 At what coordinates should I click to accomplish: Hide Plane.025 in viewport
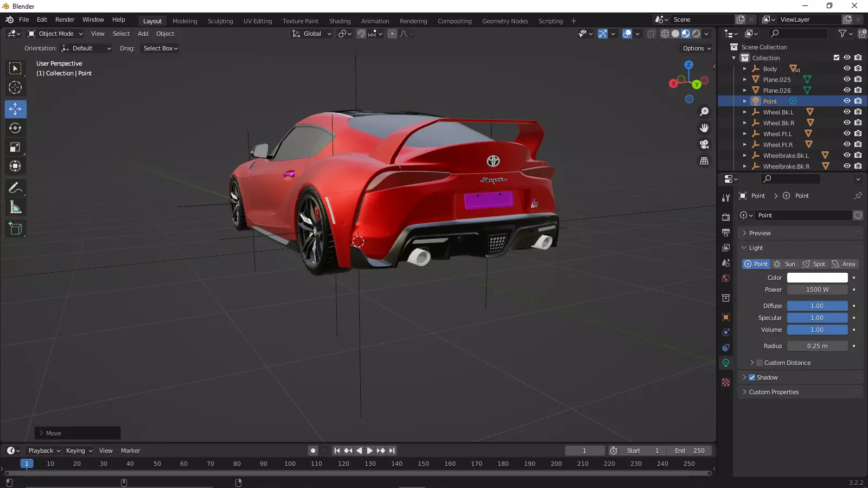[847, 79]
